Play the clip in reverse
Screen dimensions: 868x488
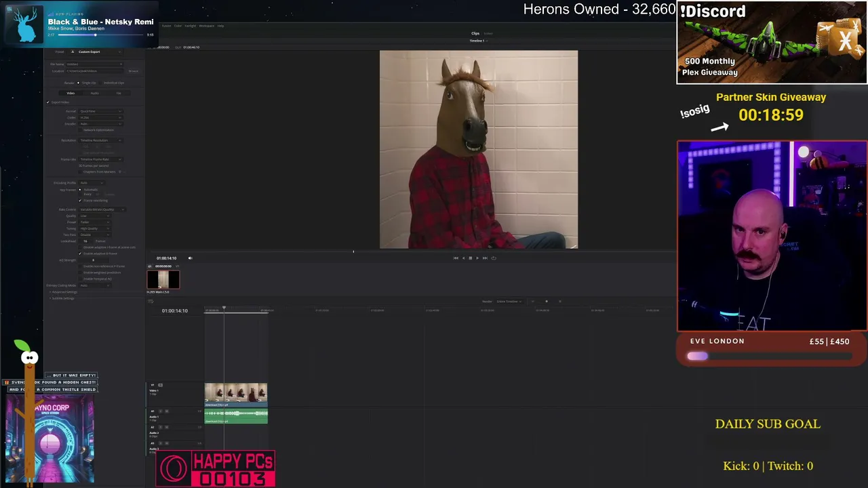coord(463,258)
